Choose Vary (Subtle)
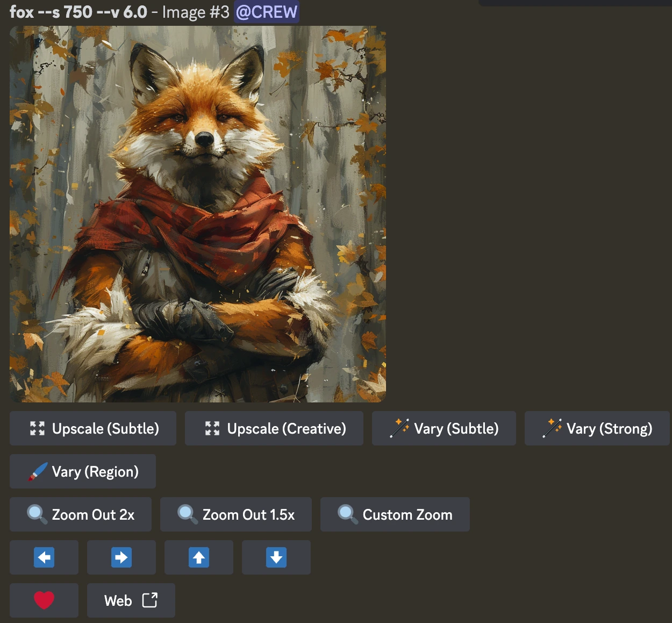 (x=444, y=428)
